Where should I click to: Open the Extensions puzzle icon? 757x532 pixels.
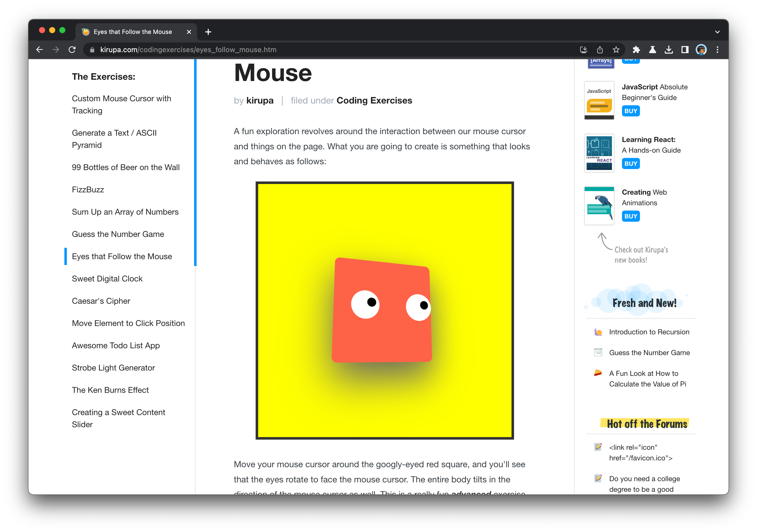click(636, 50)
